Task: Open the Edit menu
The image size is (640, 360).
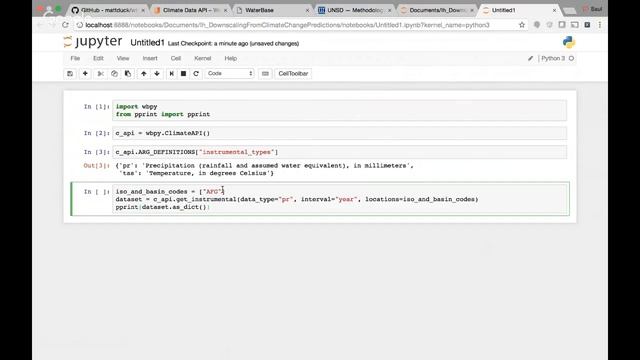Action: pyautogui.click(x=98, y=58)
